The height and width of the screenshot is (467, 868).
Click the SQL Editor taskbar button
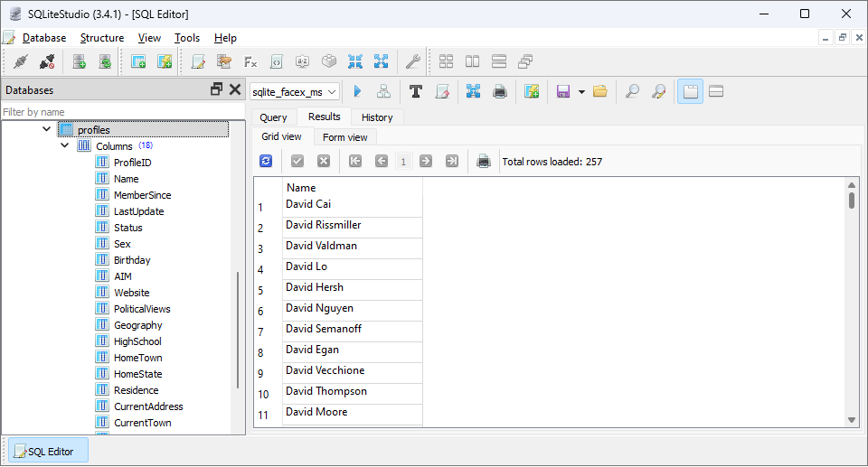pyautogui.click(x=48, y=452)
